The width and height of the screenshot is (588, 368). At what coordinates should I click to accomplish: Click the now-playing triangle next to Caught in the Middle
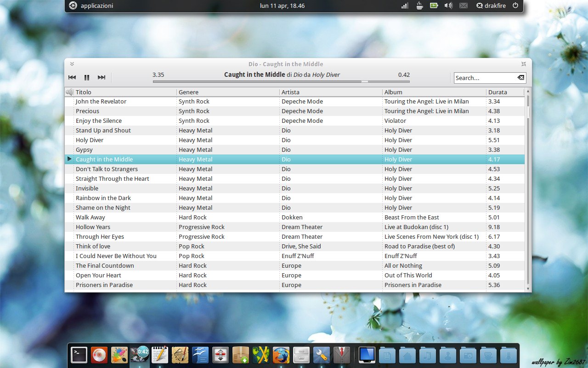coord(69,159)
